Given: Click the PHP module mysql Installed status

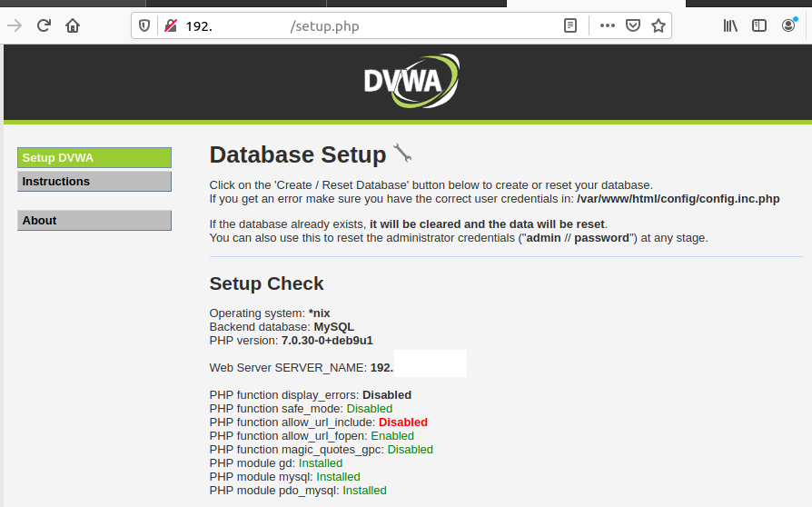Looking at the screenshot, I should pyautogui.click(x=338, y=477).
